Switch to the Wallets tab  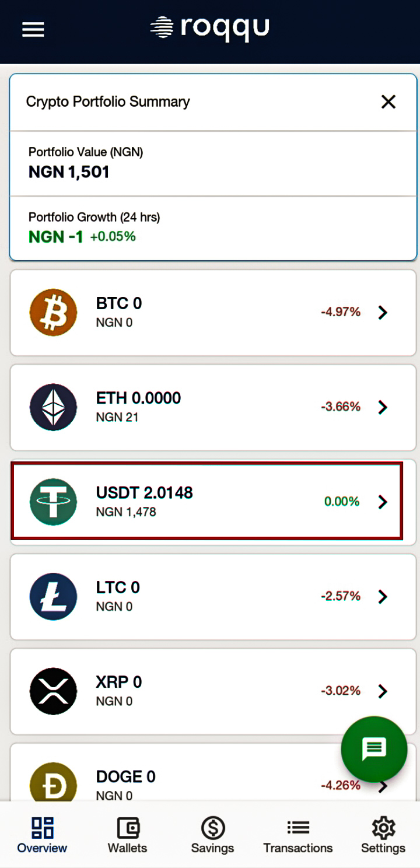point(127,835)
